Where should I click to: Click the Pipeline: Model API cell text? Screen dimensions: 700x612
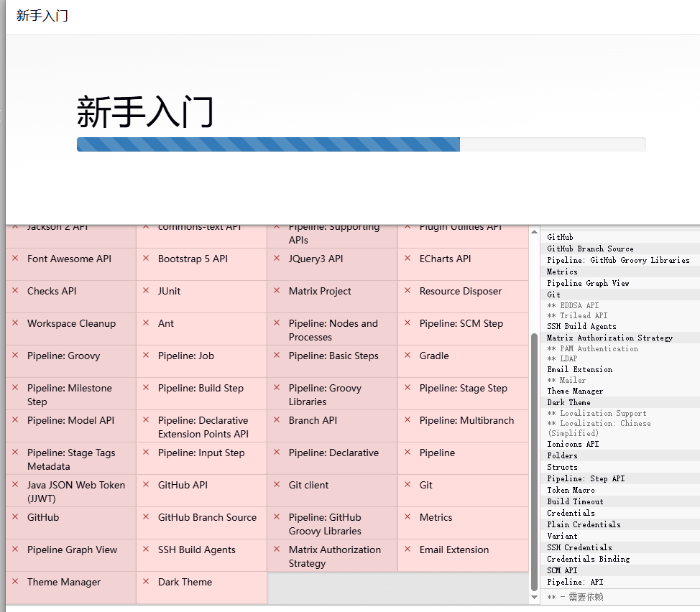(70, 420)
